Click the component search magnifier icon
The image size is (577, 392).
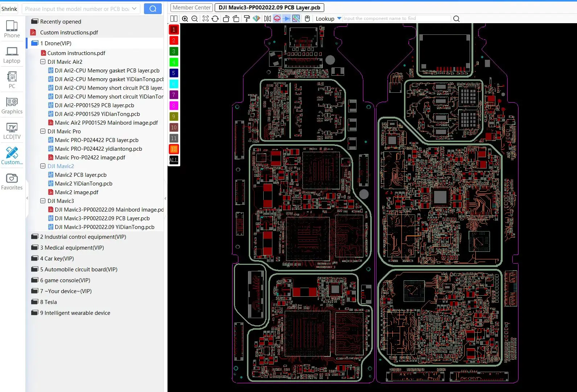tap(457, 18)
